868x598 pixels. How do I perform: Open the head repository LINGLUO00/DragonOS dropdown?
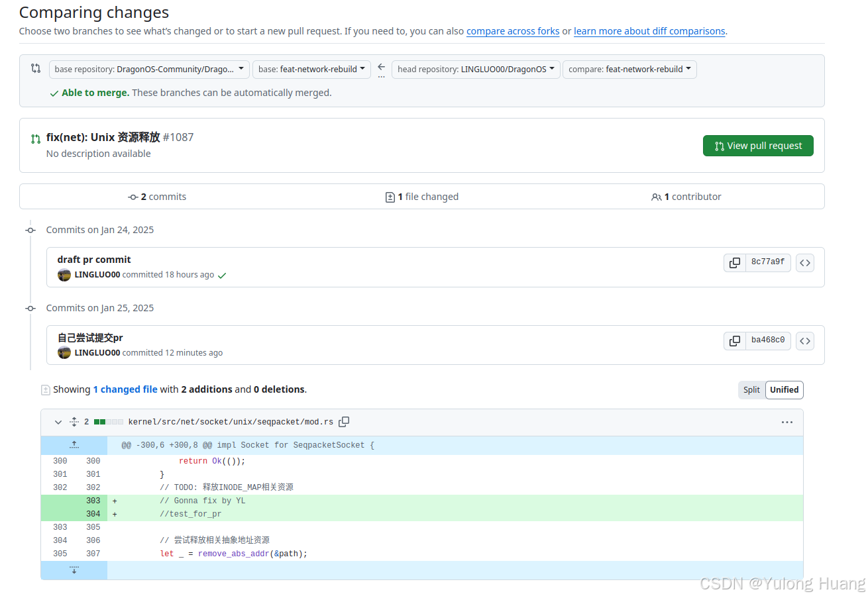point(476,69)
